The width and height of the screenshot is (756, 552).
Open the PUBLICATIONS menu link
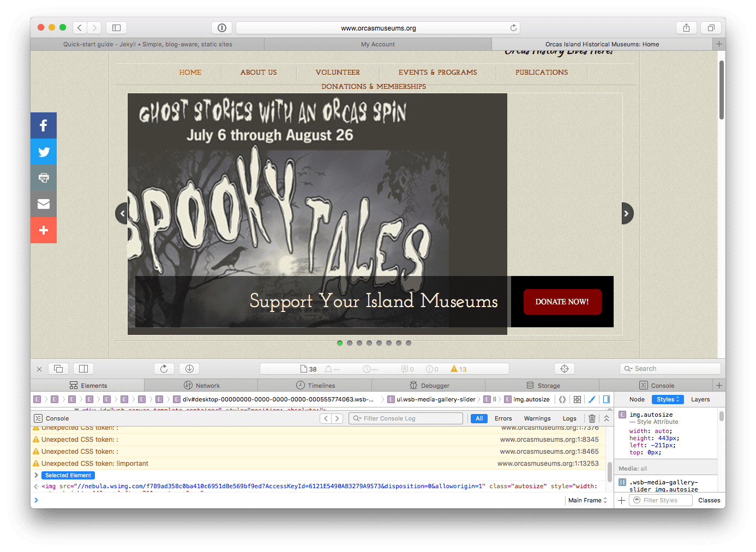(x=542, y=72)
